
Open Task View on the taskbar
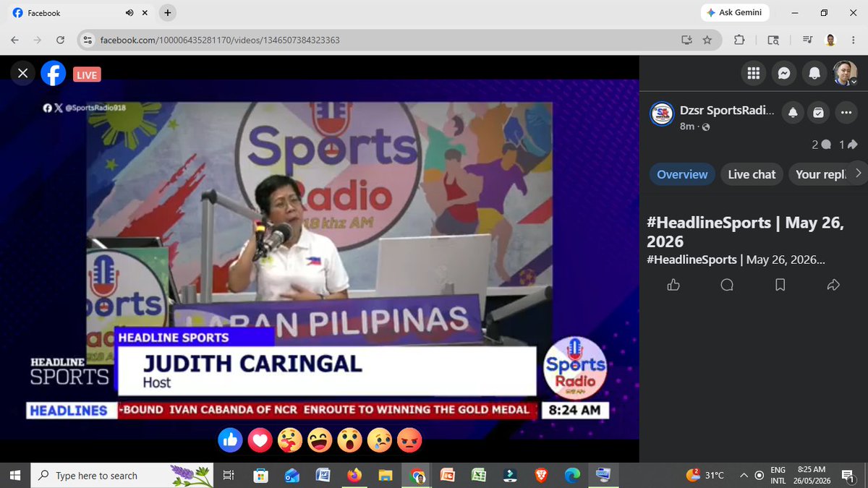tap(228, 475)
